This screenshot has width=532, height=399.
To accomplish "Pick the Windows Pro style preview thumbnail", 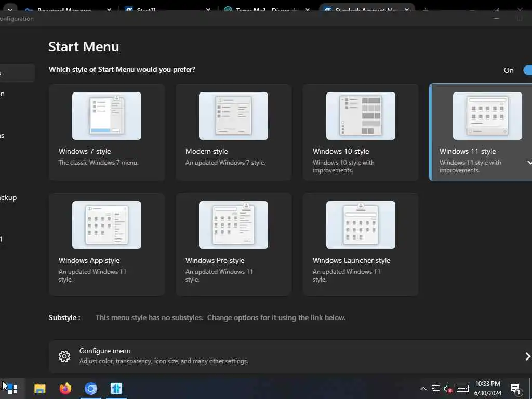I will tap(233, 225).
